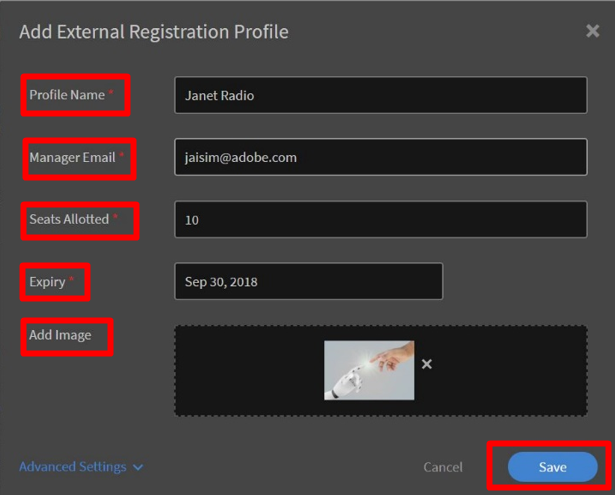Click the red asterisk next to Expiry
This screenshot has height=495, width=615.
(x=71, y=279)
